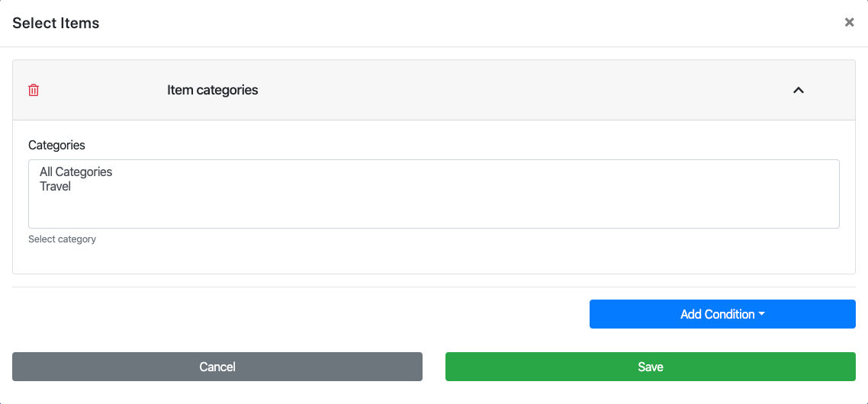The width and height of the screenshot is (868, 404).
Task: Close the Select Items dialog
Action: [x=849, y=23]
